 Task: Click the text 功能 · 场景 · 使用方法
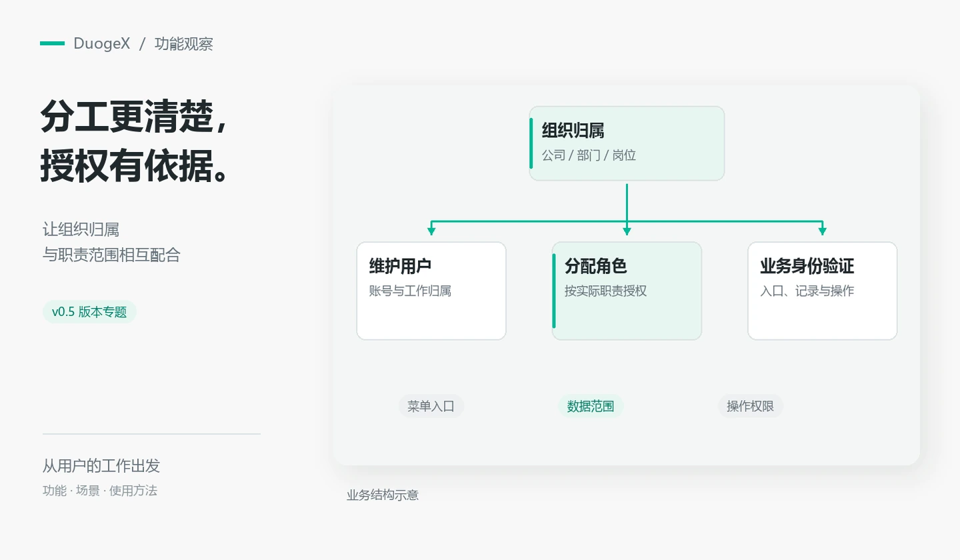coord(100,491)
